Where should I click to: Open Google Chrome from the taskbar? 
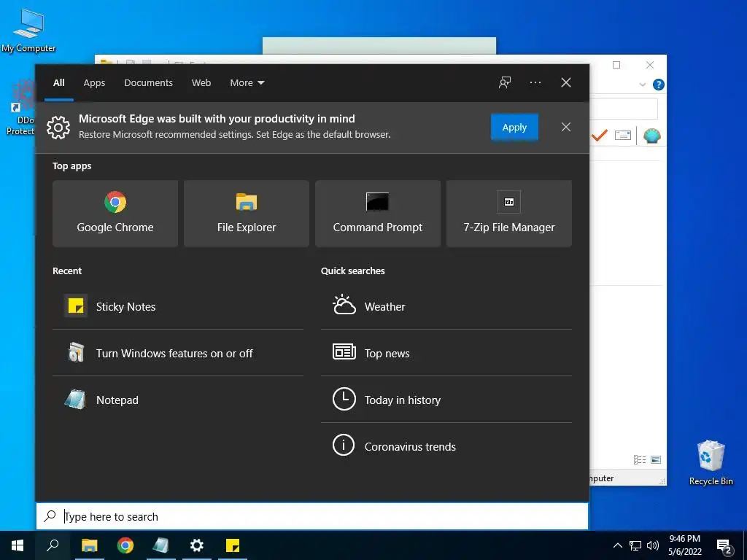point(125,545)
